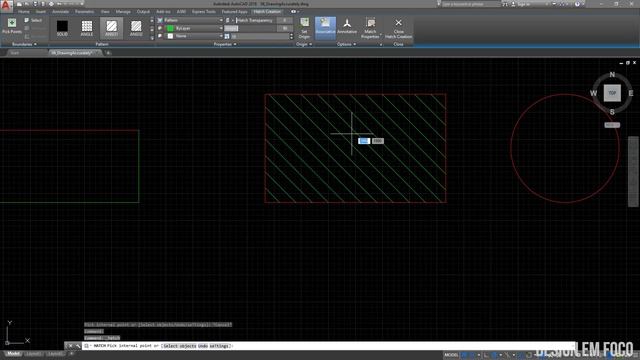Open the Match Properties dropdown arrow
Viewport: 640px width, 360px height.
tap(380, 36)
